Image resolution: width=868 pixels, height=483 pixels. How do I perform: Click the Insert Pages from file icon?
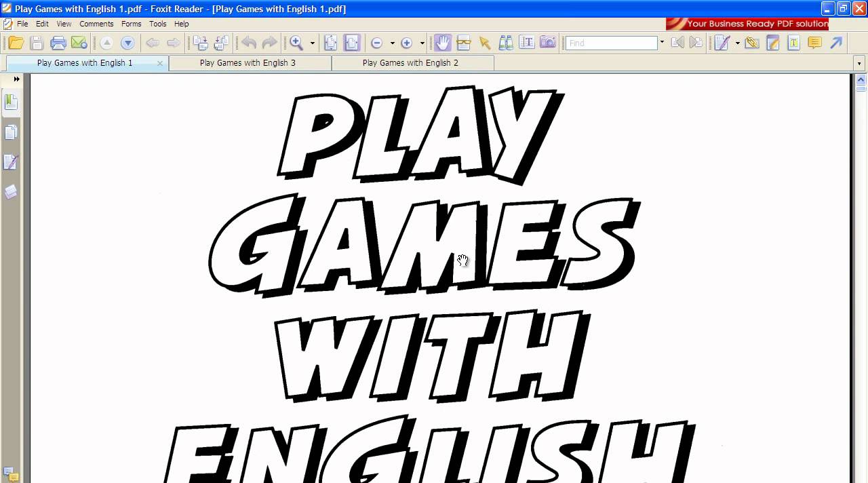(x=201, y=43)
